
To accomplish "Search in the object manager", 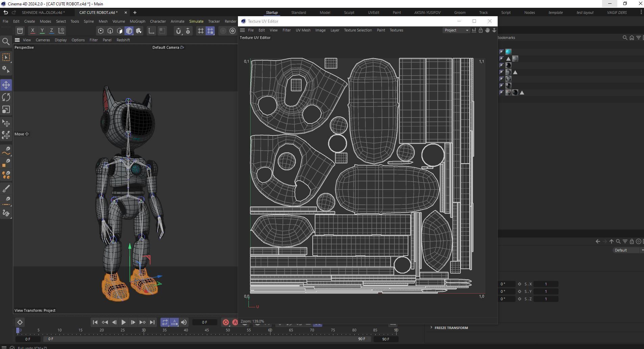I will (x=625, y=38).
